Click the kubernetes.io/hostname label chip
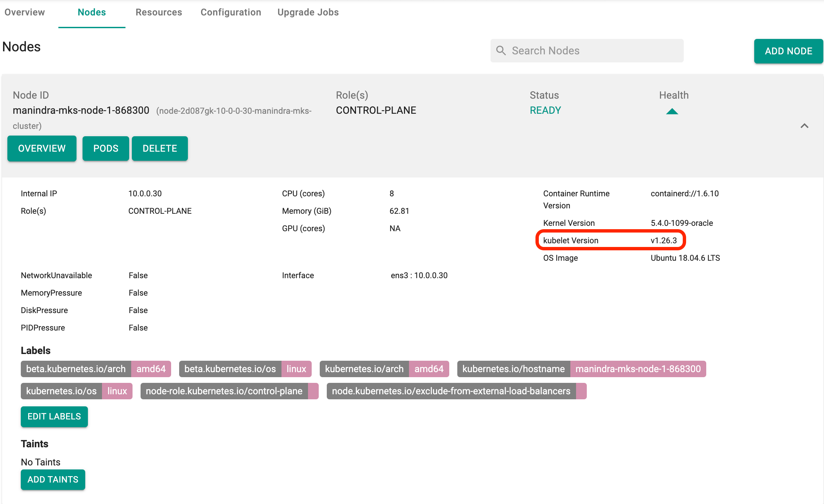 pos(581,369)
